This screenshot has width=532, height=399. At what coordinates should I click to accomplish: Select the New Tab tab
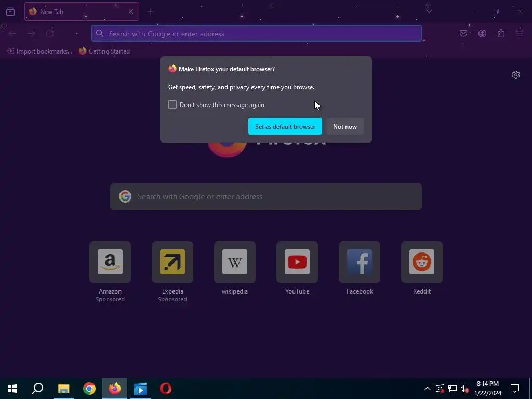click(82, 11)
